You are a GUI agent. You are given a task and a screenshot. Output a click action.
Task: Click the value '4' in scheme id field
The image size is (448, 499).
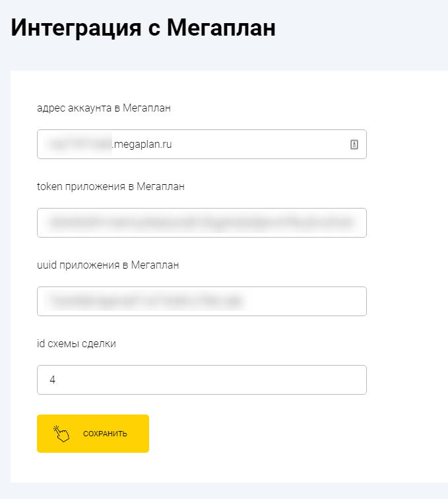52,380
